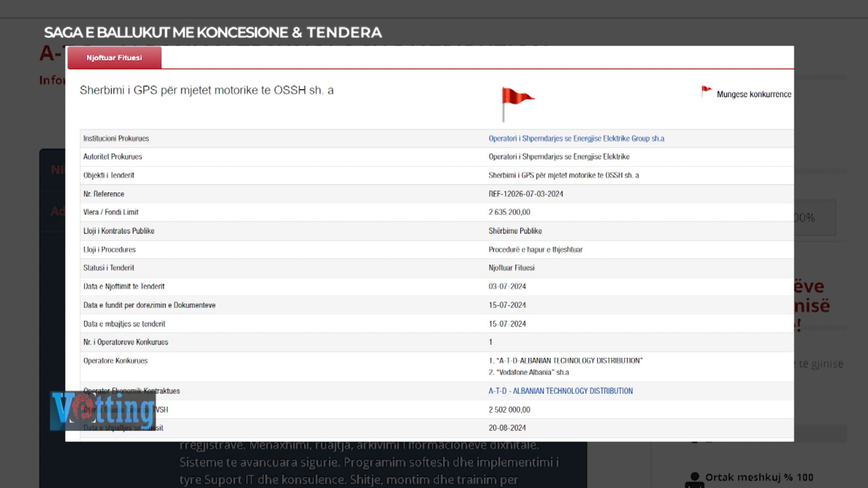Select Data e fundit per dorezimin label

[x=149, y=305]
